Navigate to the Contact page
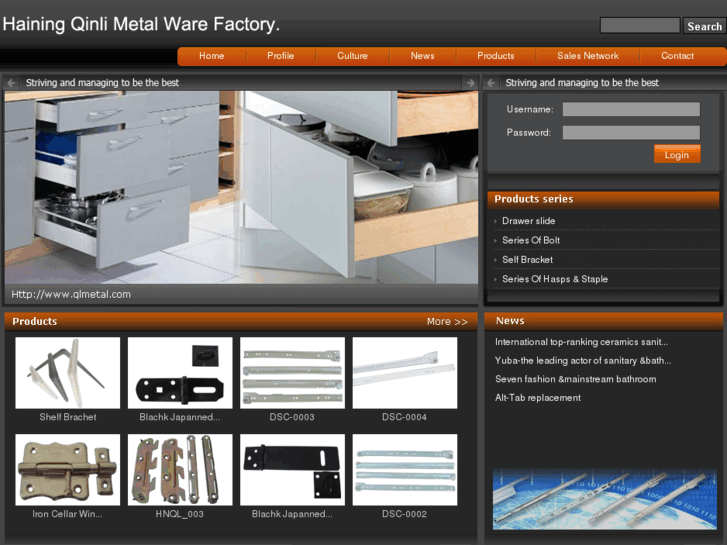This screenshot has width=727, height=545. click(x=677, y=56)
